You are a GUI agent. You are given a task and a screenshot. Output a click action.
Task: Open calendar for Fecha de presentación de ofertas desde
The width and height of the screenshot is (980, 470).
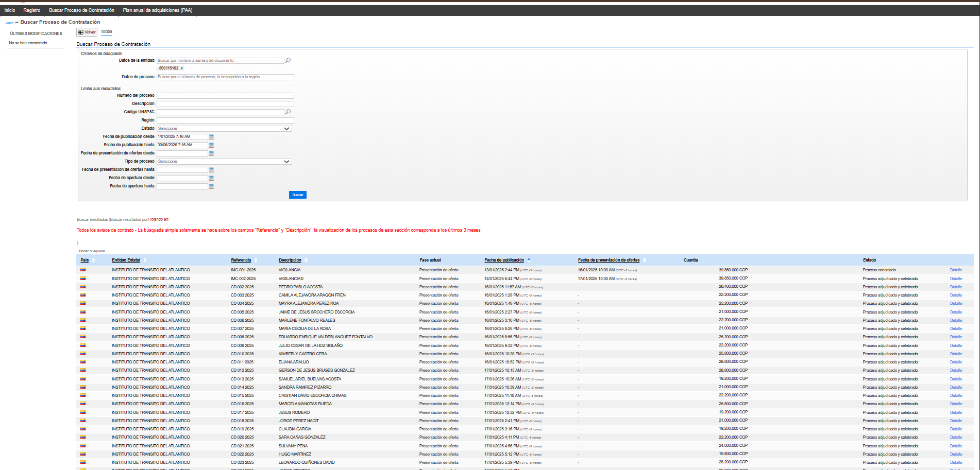tap(211, 153)
